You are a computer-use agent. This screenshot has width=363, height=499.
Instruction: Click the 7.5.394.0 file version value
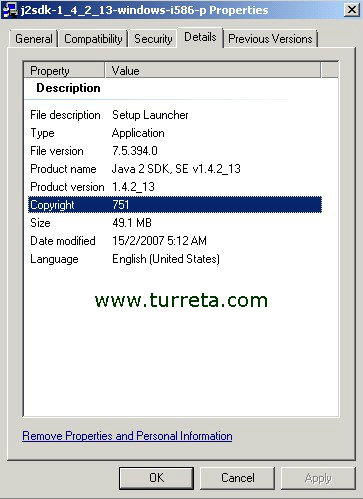point(135,151)
